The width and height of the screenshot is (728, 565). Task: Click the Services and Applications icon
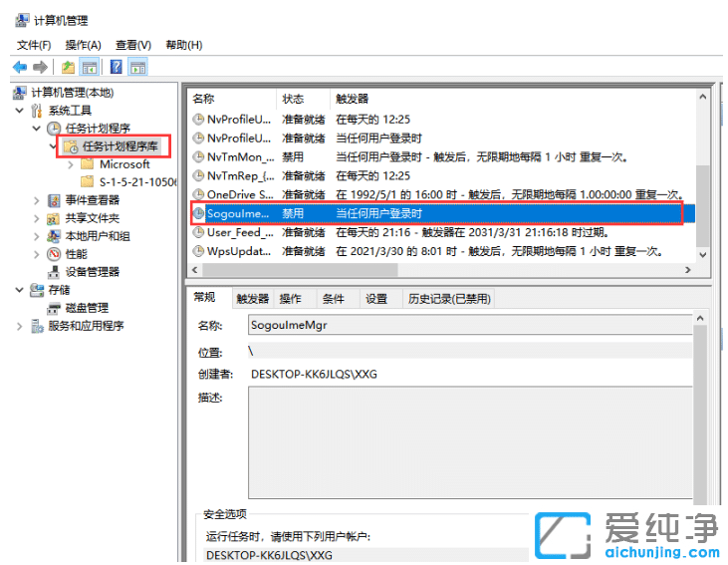37,326
